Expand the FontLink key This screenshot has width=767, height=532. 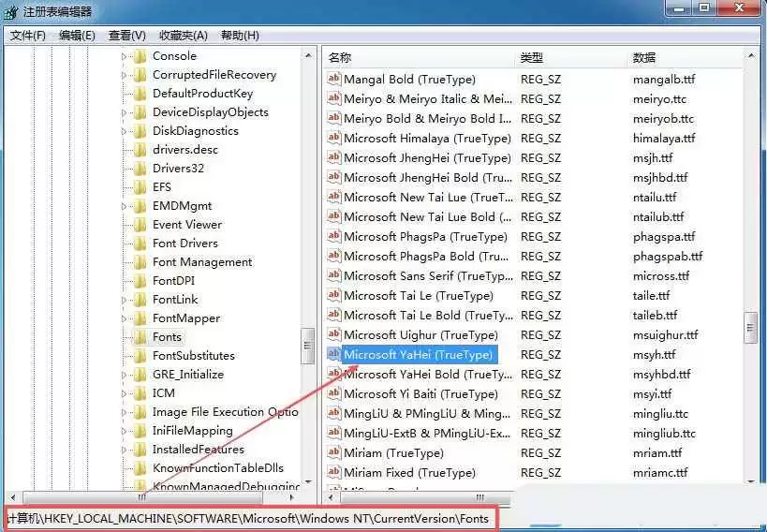(124, 300)
